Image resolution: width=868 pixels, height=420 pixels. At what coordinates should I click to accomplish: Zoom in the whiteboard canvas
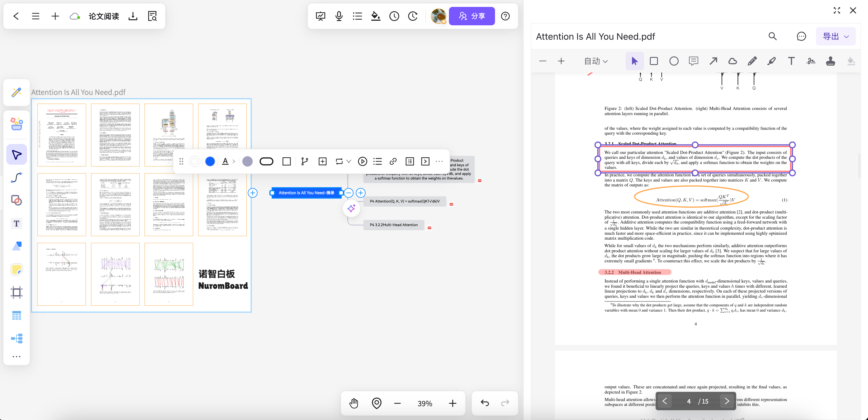(452, 403)
